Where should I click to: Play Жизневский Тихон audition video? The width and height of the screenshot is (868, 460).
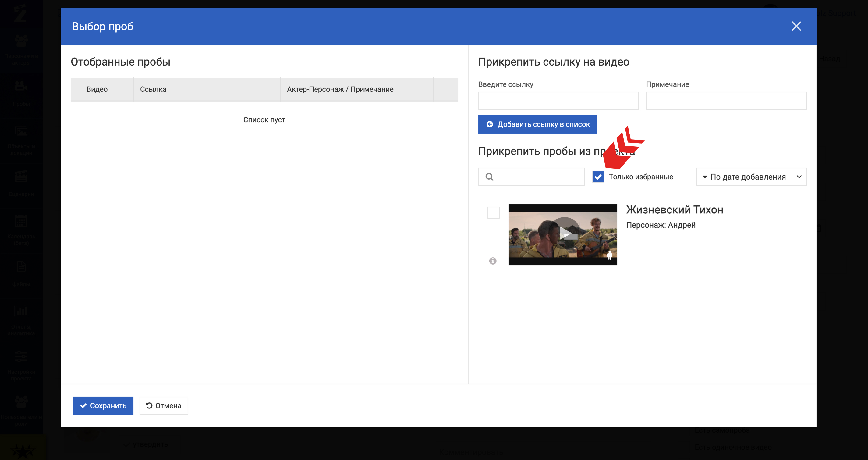click(565, 234)
